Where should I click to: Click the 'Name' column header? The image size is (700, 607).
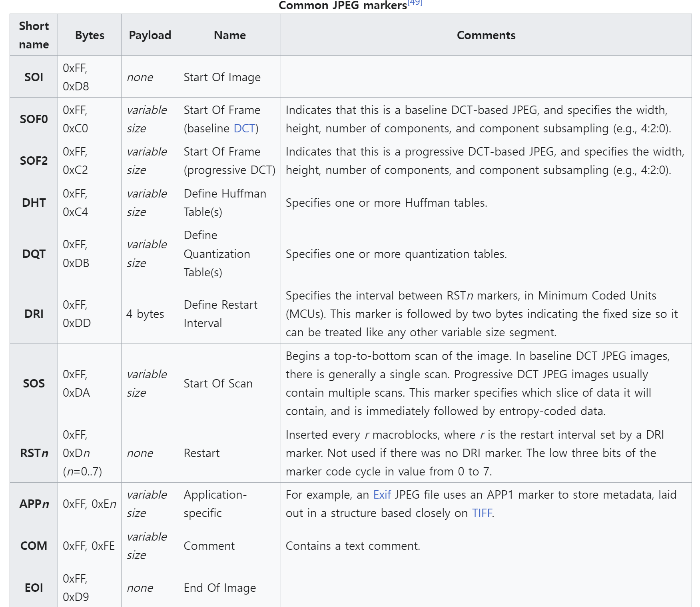click(230, 35)
